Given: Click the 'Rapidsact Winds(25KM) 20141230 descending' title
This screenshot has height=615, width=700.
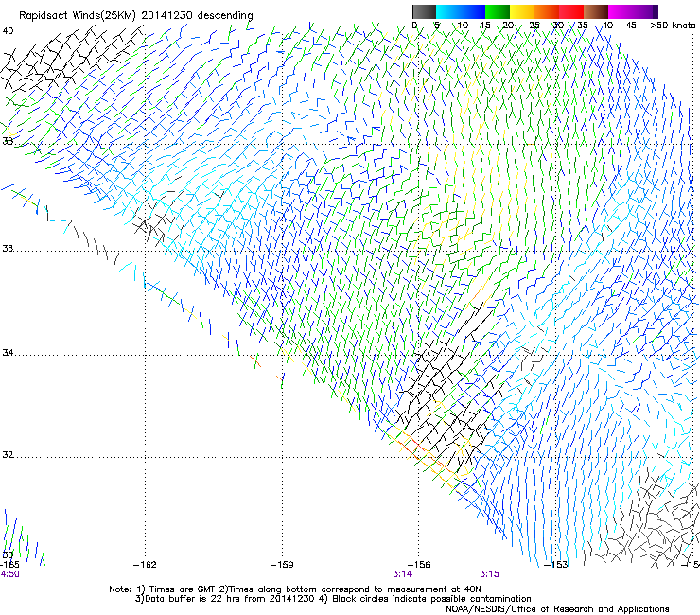Looking at the screenshot, I should (x=135, y=15).
